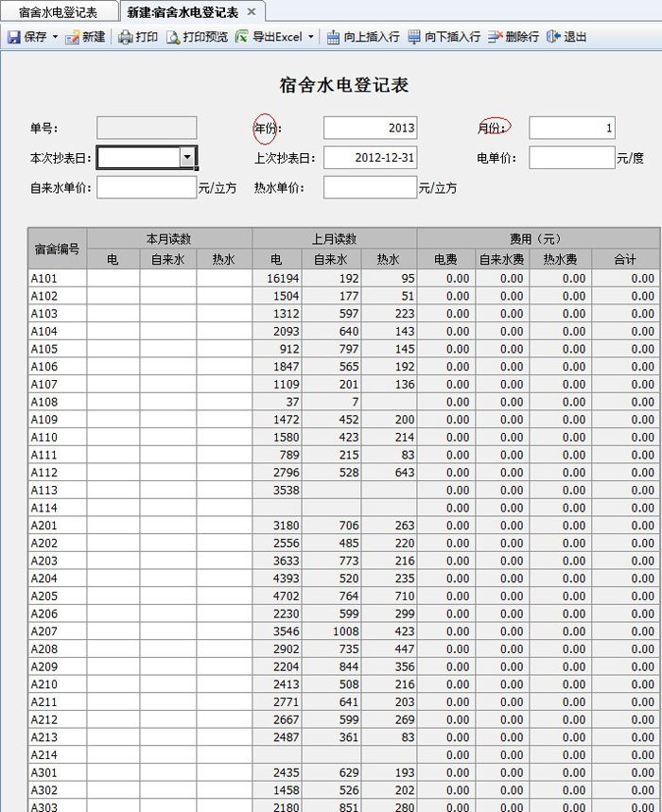Click the 向上插入行 toolbar text
This screenshot has height=812, width=662.
372,37
